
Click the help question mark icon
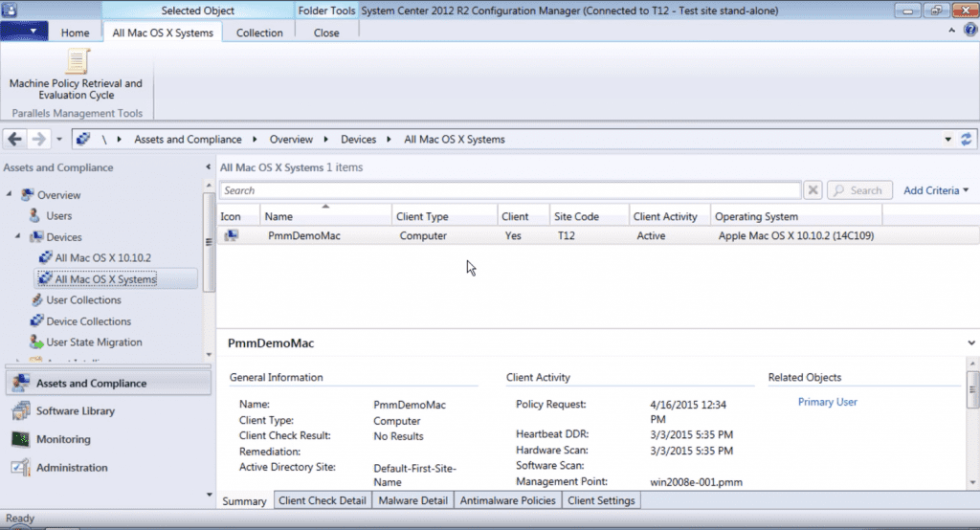(970, 30)
